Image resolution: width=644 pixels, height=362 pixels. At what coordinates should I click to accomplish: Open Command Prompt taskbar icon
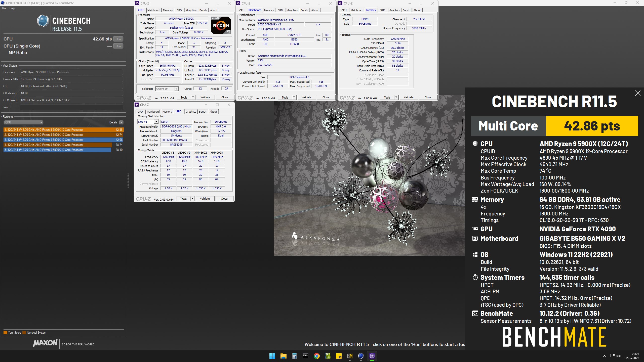tap(305, 356)
